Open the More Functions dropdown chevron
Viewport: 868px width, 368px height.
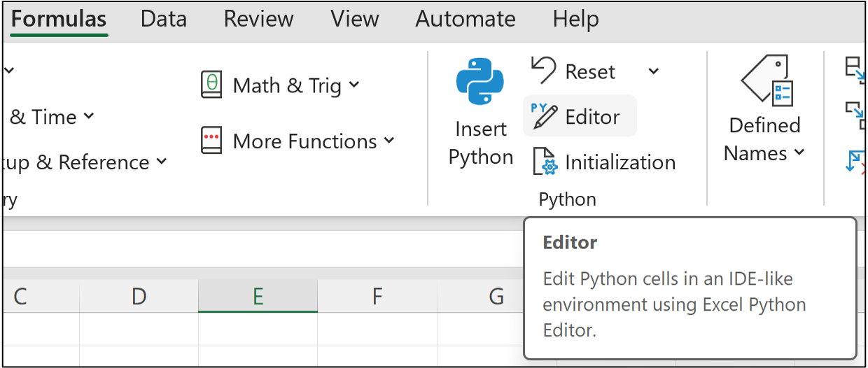click(x=389, y=141)
